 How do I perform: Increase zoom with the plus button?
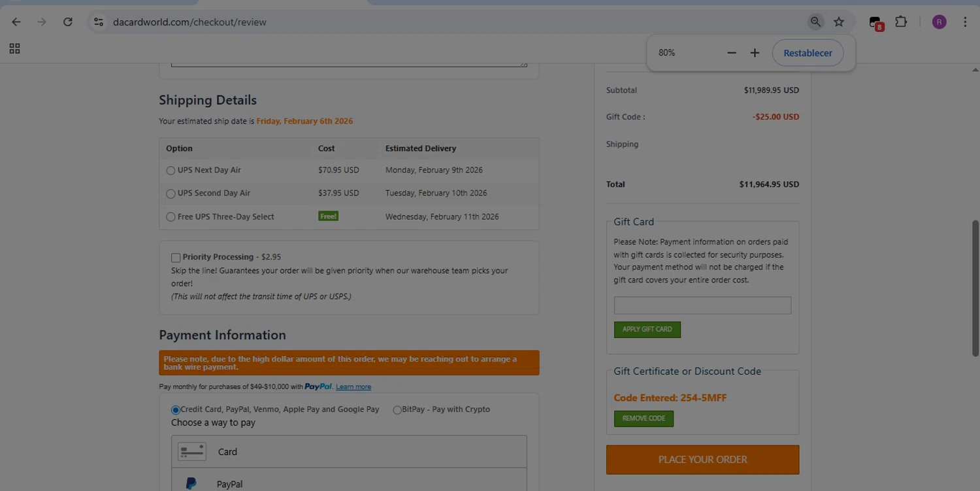(755, 53)
